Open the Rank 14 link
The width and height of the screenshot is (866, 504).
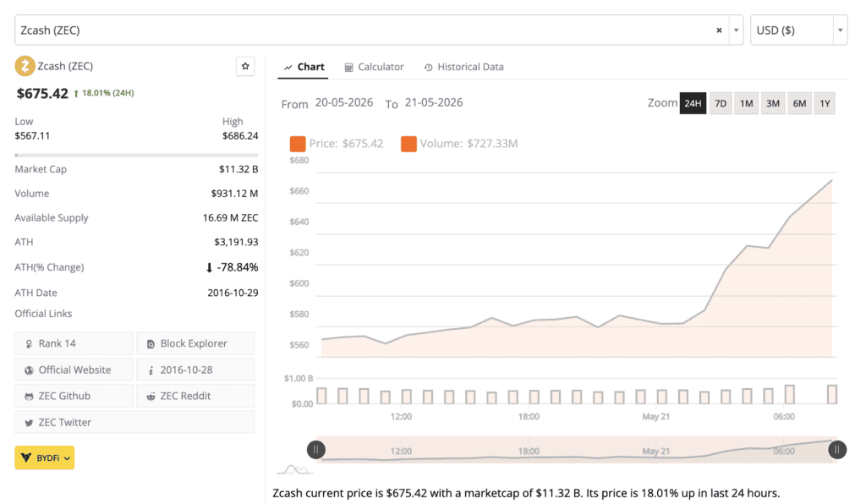pyautogui.click(x=74, y=343)
